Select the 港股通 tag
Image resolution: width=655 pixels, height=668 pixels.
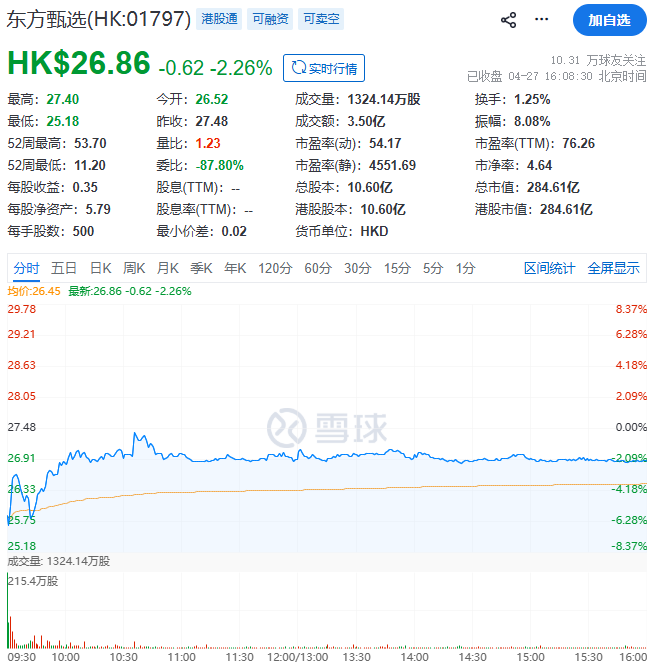pyautogui.click(x=219, y=20)
